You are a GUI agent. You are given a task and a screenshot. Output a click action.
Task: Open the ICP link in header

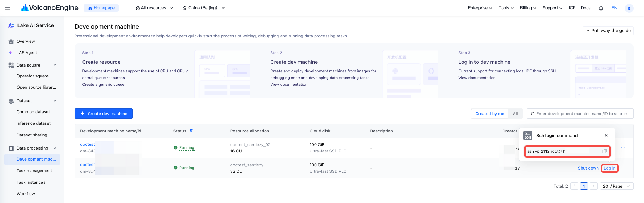click(572, 8)
